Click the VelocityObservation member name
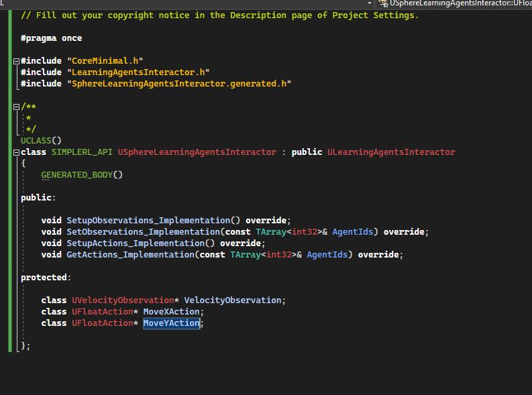Image resolution: width=532 pixels, height=395 pixels. 232,300
